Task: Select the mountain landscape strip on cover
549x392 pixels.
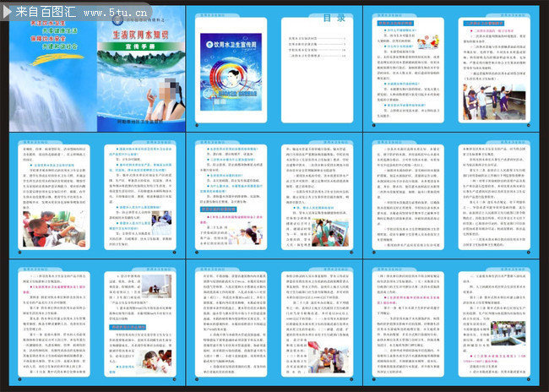Action: tap(141, 59)
